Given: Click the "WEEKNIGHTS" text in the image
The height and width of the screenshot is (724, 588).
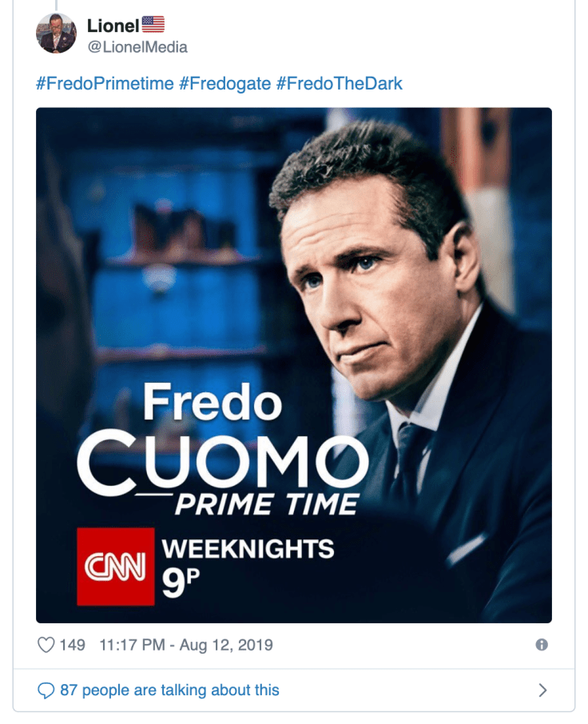Looking at the screenshot, I should coord(248,549).
